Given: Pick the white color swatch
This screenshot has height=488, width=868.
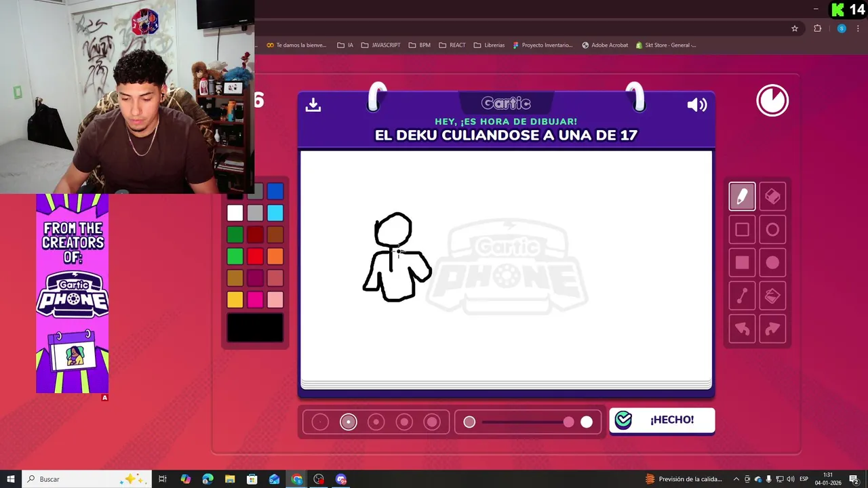Looking at the screenshot, I should (235, 213).
